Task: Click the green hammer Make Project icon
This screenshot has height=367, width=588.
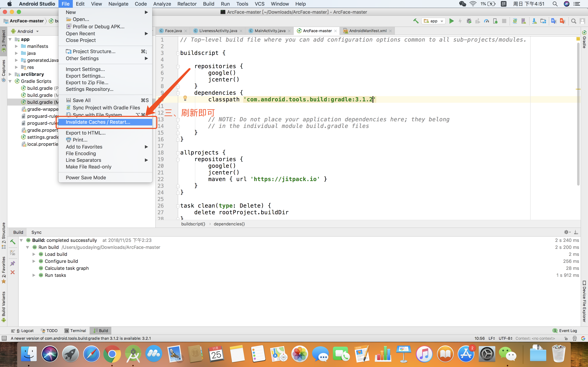Action: pyautogui.click(x=416, y=21)
